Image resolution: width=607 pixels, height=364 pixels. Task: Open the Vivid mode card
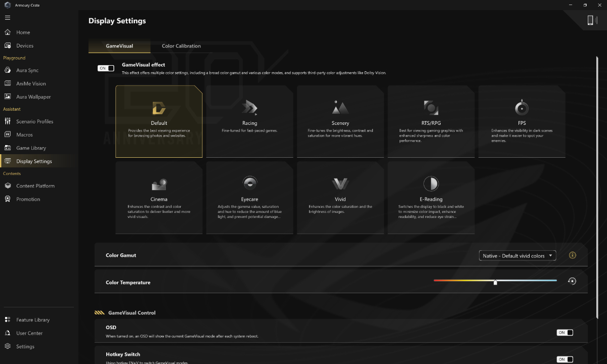(x=340, y=198)
